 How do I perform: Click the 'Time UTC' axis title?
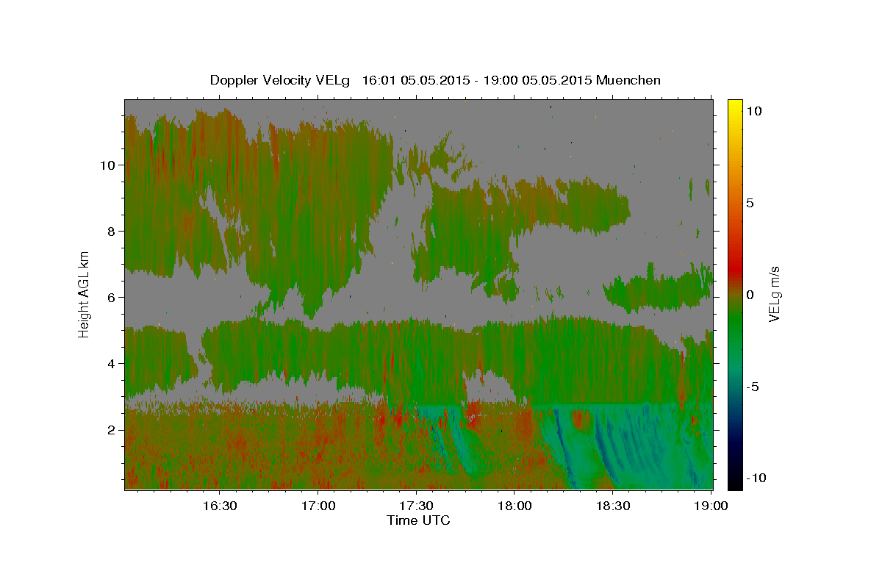(418, 520)
